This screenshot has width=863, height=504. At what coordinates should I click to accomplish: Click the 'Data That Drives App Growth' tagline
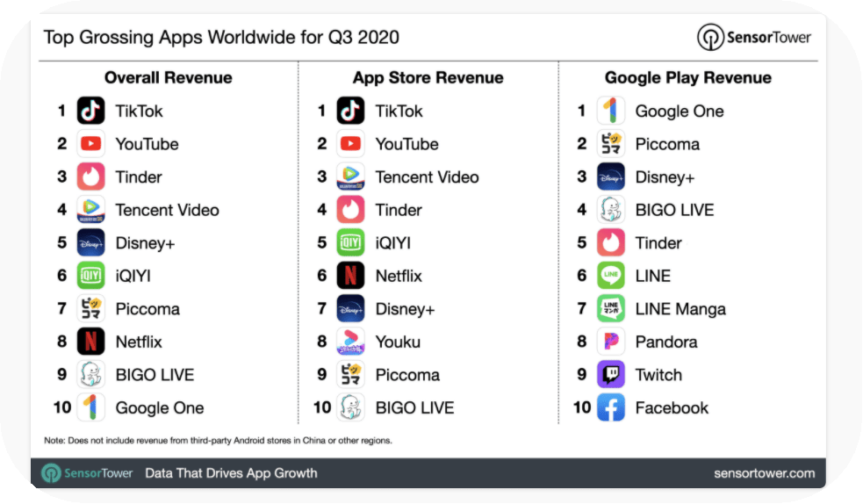(231, 473)
